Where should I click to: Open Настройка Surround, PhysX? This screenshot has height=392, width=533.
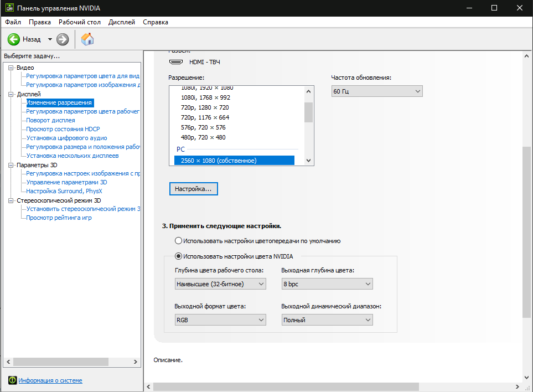coord(64,191)
